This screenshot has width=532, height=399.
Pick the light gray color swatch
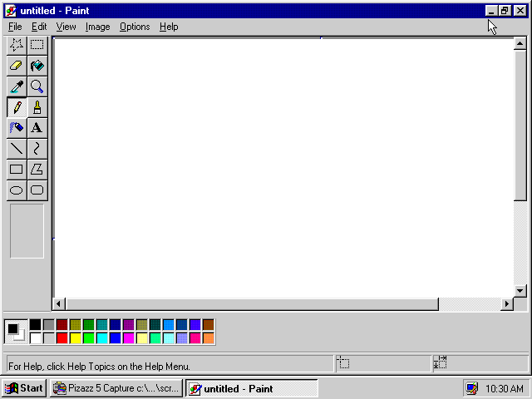coord(49,338)
